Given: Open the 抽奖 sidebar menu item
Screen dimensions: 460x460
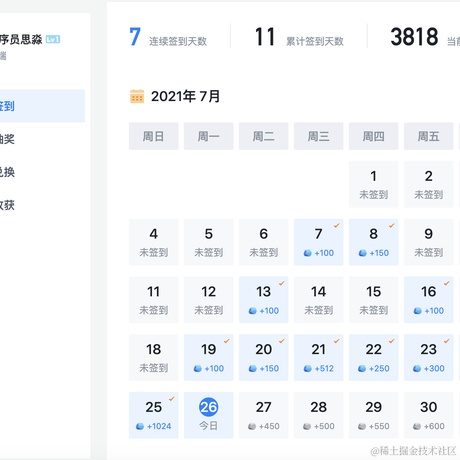Looking at the screenshot, I should point(7,139).
